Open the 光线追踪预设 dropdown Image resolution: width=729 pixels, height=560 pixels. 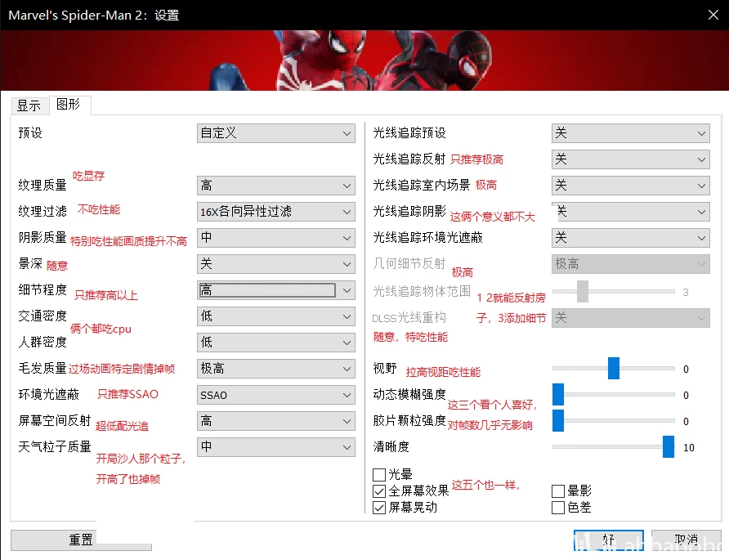630,133
